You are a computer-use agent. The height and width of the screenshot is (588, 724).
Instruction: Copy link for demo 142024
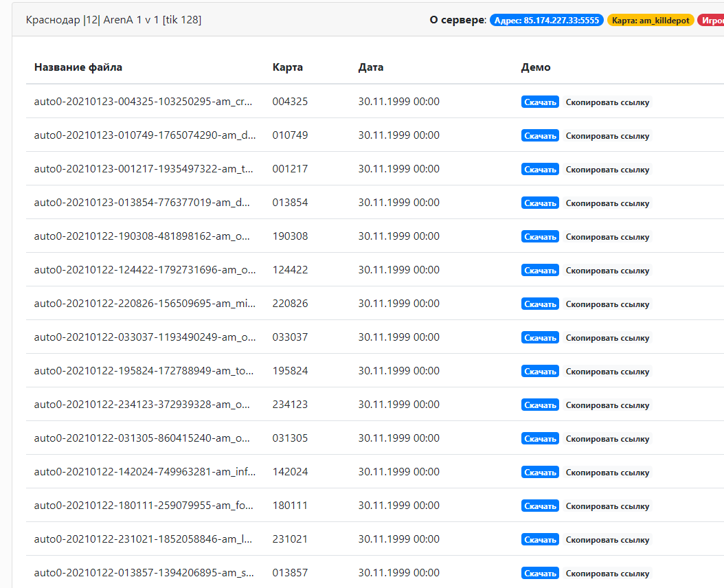click(607, 473)
